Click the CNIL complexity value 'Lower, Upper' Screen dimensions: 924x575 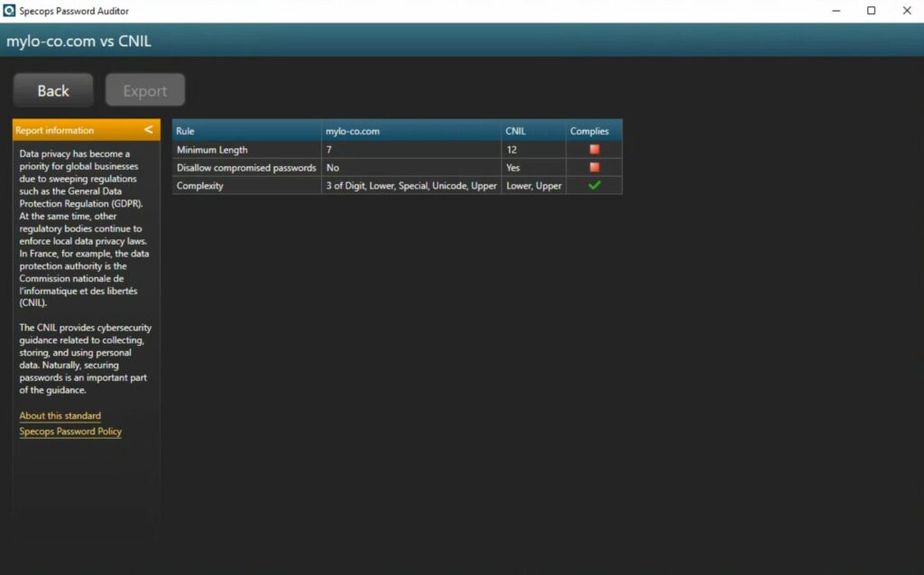(533, 185)
